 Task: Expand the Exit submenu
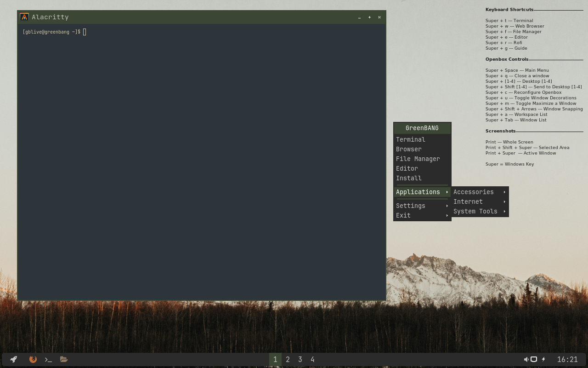click(x=422, y=215)
